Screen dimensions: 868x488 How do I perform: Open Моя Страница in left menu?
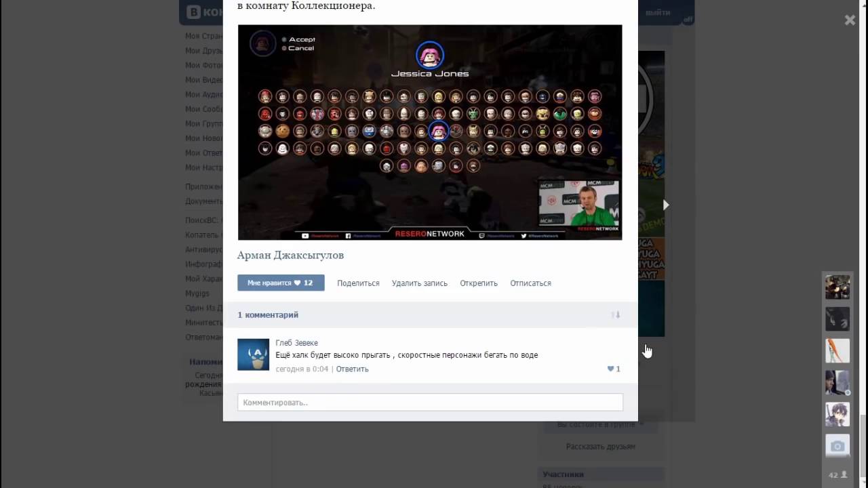[204, 36]
